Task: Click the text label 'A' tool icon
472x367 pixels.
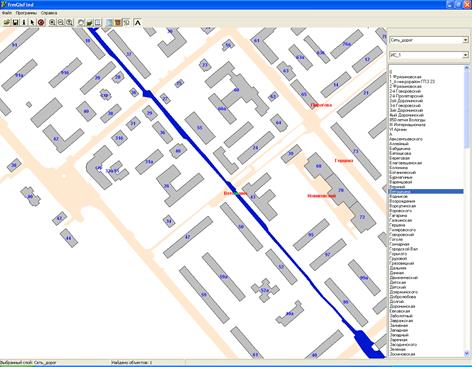Action: pyautogui.click(x=137, y=22)
